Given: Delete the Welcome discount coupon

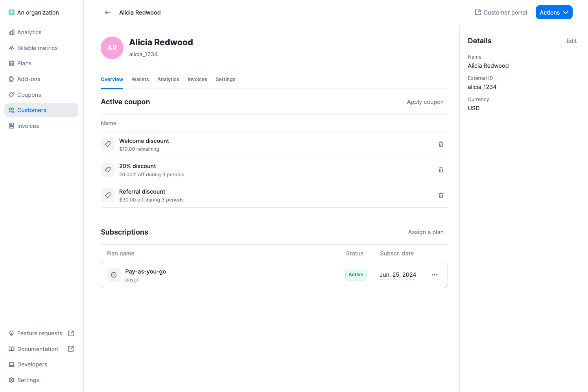Looking at the screenshot, I should click(441, 144).
